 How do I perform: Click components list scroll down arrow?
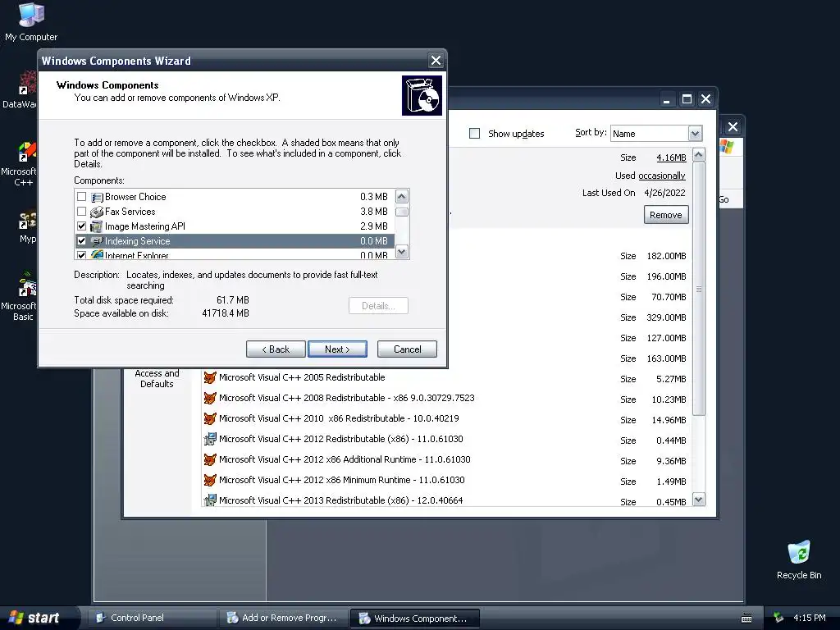coord(402,251)
